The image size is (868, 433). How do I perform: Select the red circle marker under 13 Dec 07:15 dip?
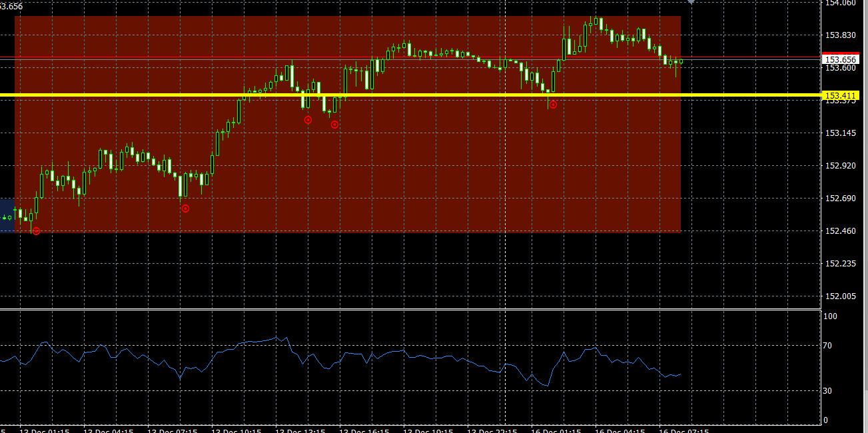pyautogui.click(x=185, y=209)
